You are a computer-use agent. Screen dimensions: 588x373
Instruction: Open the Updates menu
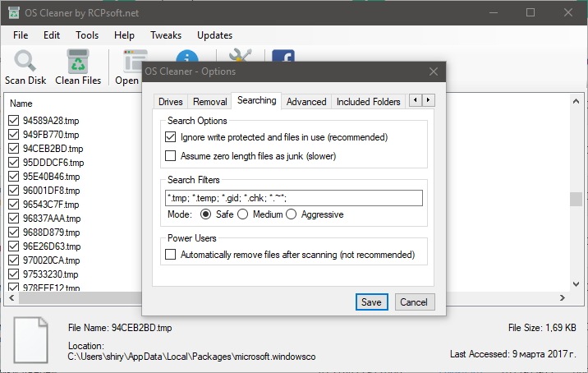point(215,35)
